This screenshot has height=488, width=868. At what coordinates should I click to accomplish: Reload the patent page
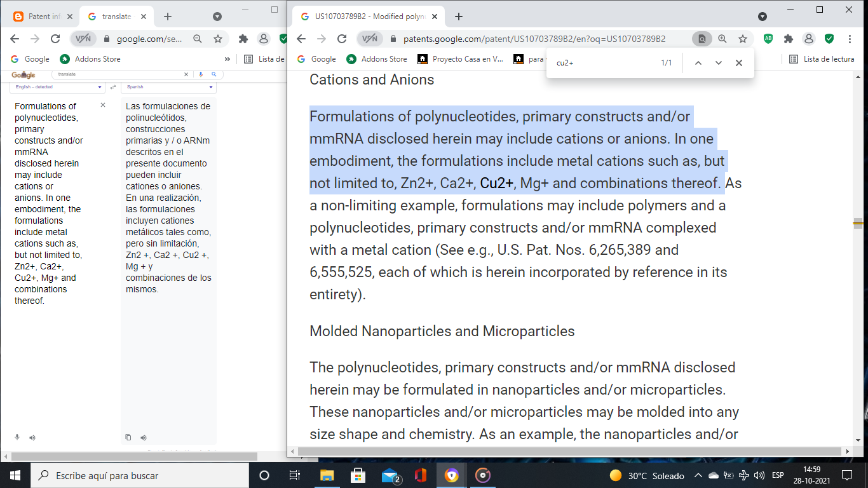point(342,39)
